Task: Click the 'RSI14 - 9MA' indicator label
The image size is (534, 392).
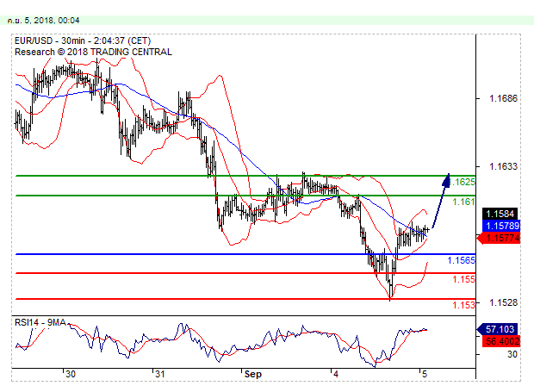Action: [40, 322]
